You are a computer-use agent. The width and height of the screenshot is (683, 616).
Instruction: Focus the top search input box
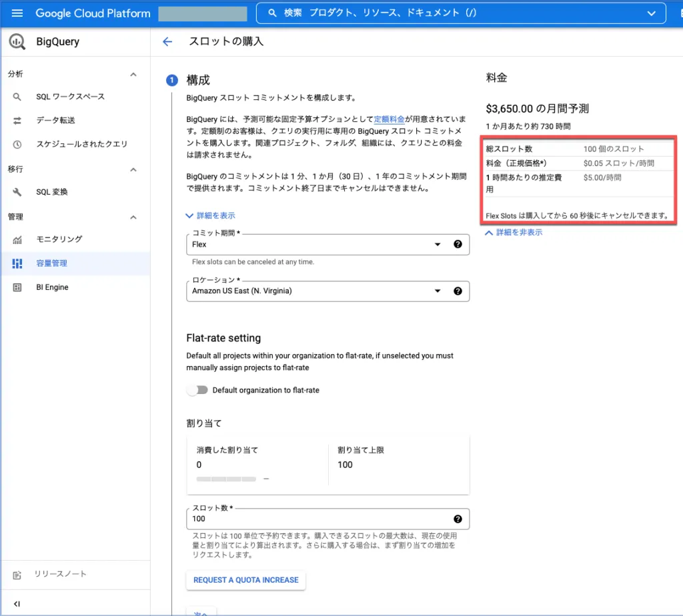click(462, 13)
